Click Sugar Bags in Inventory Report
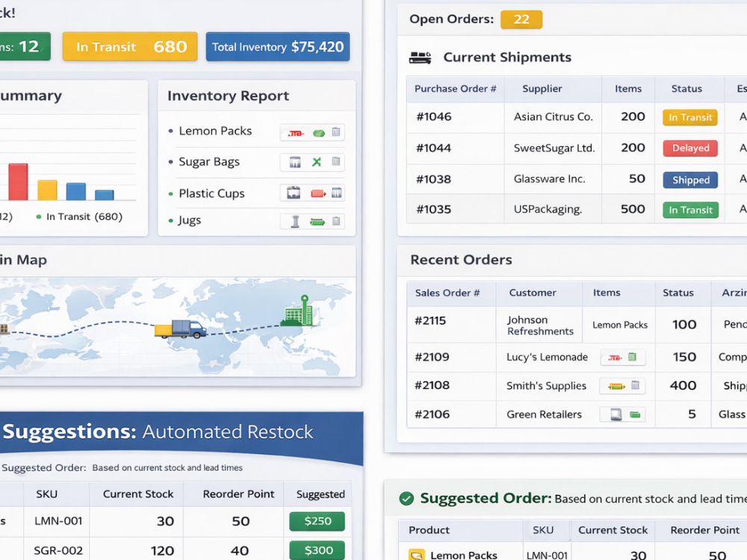Screen dimensions: 747x560 (x=209, y=162)
